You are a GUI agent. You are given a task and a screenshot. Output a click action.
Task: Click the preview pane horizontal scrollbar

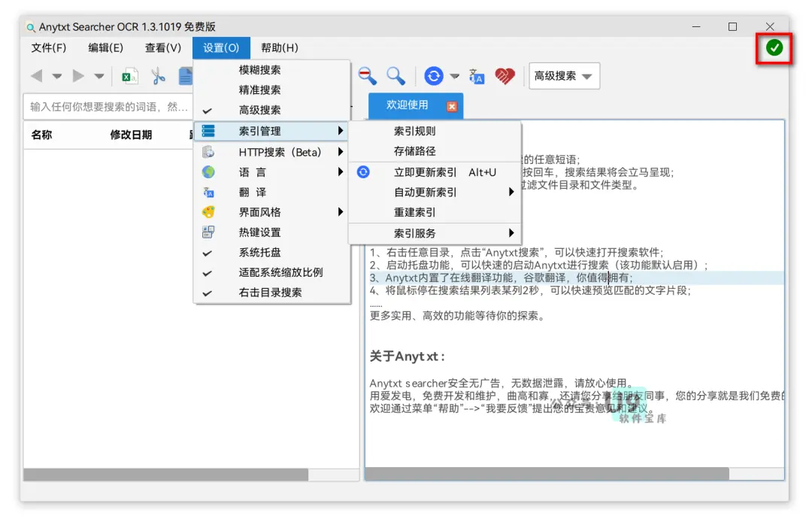tap(547, 473)
